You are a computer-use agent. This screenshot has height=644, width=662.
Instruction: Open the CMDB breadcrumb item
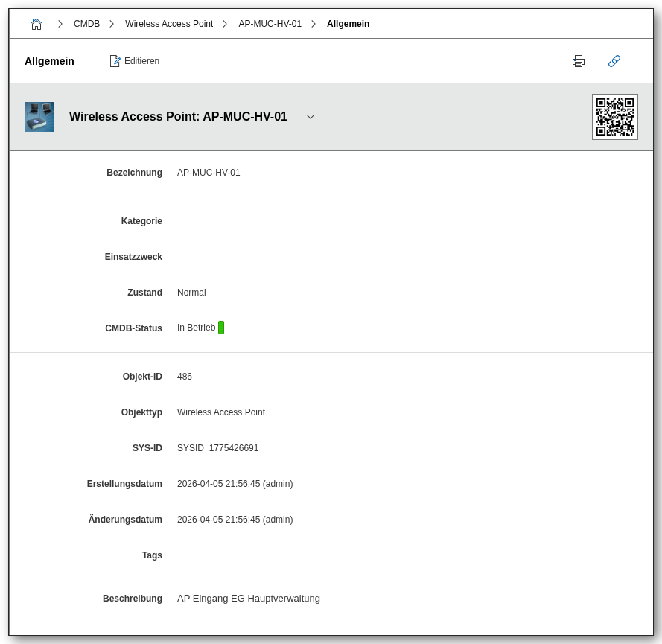click(86, 24)
